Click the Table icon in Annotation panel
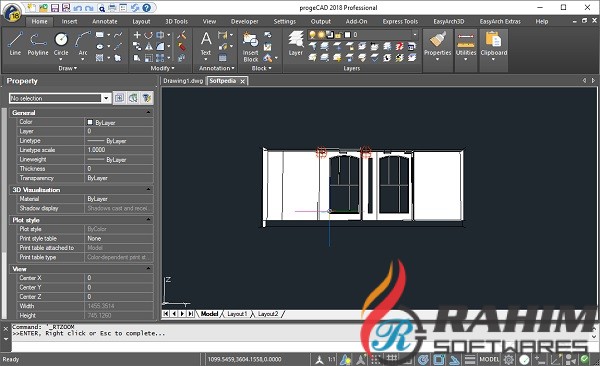 223,58
